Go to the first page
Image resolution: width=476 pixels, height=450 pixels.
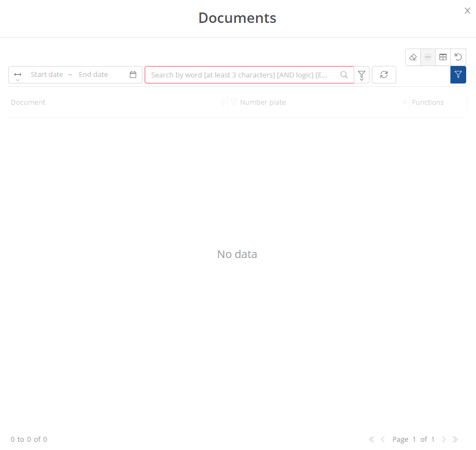coord(372,440)
